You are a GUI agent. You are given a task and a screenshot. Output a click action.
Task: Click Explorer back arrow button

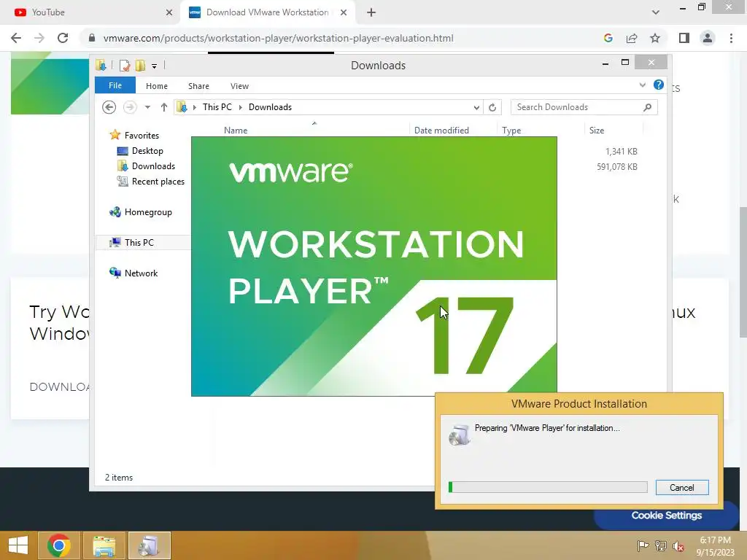point(109,107)
